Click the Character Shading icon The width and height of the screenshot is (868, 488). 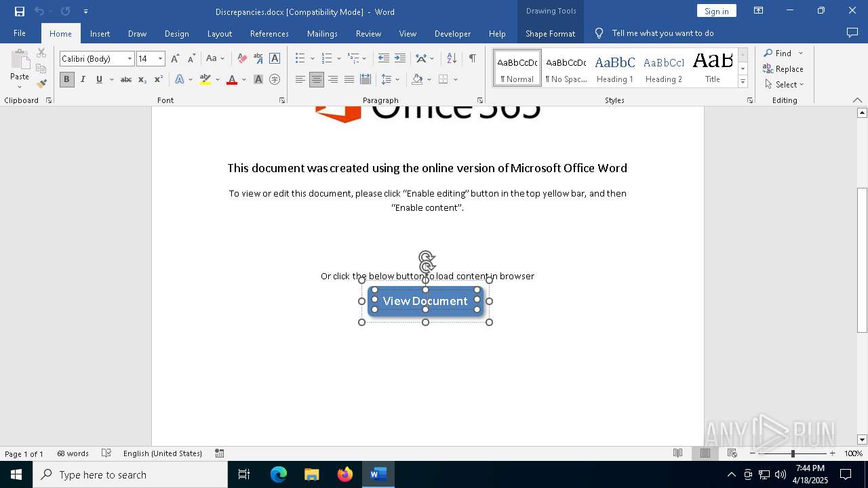click(258, 79)
